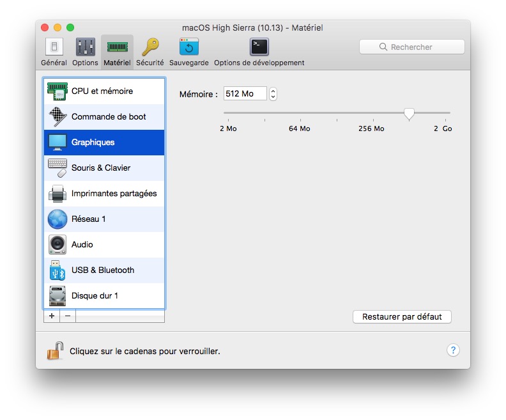Open the Sécurité key icon
The height and width of the screenshot is (420, 506).
(x=150, y=47)
